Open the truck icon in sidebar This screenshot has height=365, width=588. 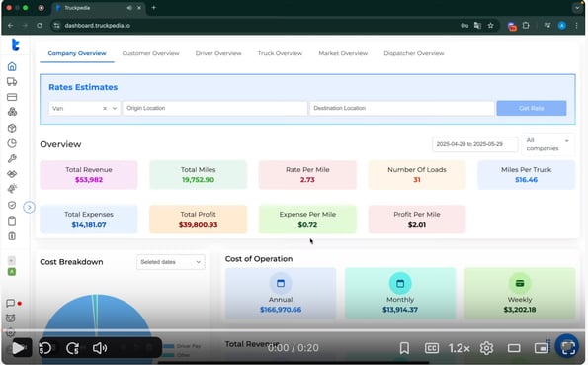12,81
